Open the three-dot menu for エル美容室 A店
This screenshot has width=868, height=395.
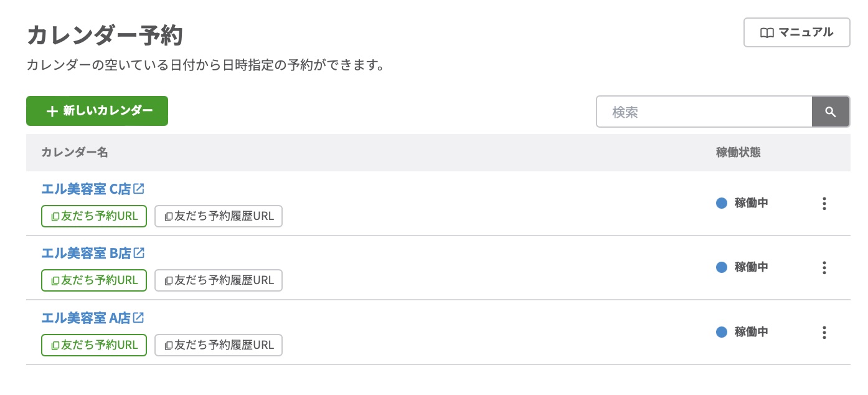(x=824, y=332)
